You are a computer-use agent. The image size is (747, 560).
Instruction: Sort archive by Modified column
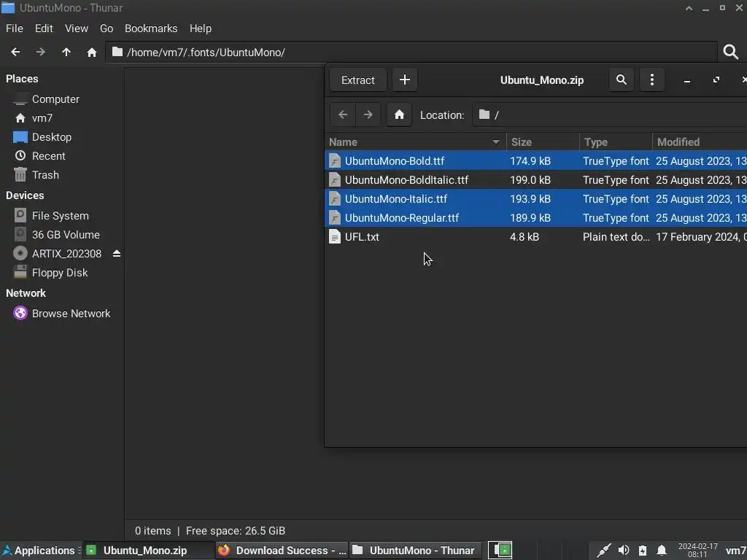[700, 142]
